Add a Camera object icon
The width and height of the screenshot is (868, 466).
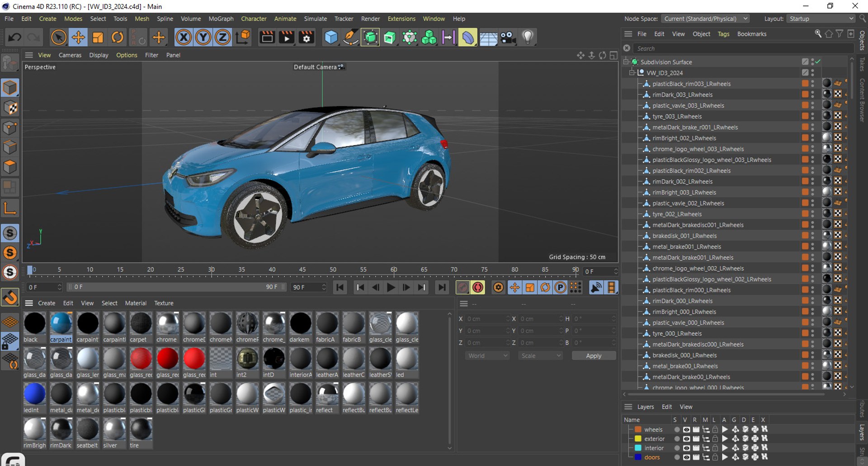pos(508,38)
